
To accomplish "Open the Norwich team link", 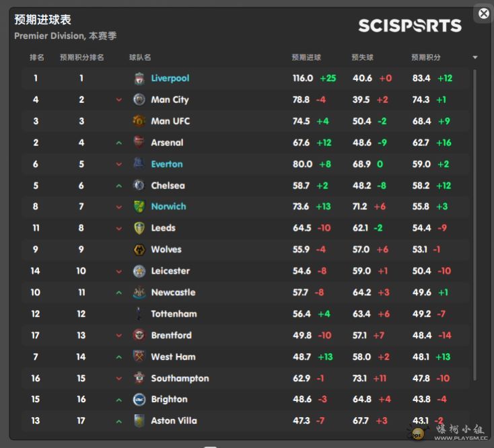I will point(168,207).
